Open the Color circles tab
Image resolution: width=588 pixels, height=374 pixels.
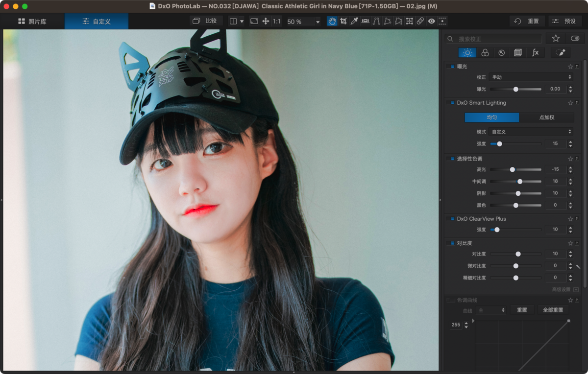pyautogui.click(x=485, y=52)
